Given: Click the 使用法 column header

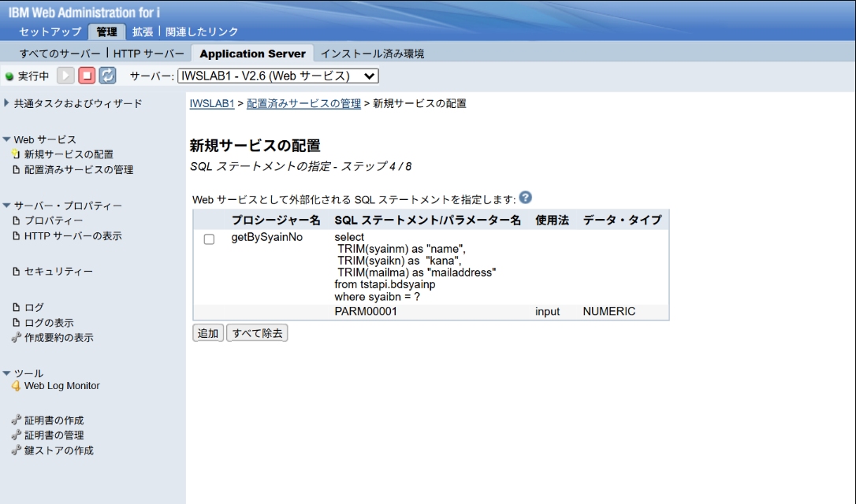Looking at the screenshot, I should point(552,220).
